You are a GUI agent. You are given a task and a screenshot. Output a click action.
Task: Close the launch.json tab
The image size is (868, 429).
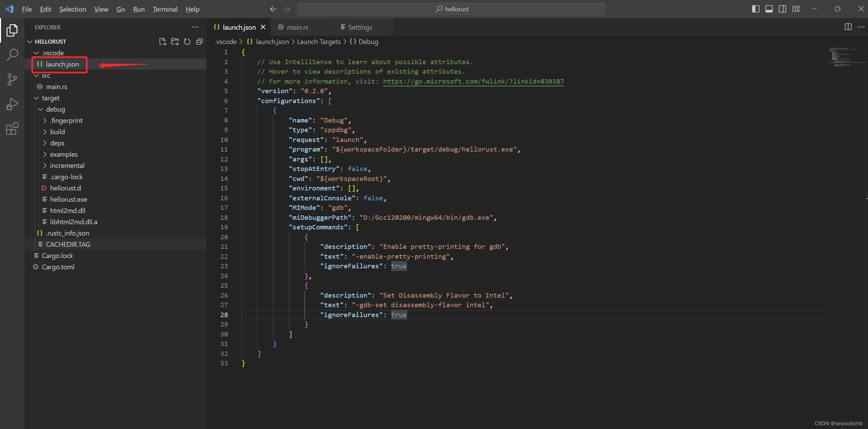coord(263,27)
